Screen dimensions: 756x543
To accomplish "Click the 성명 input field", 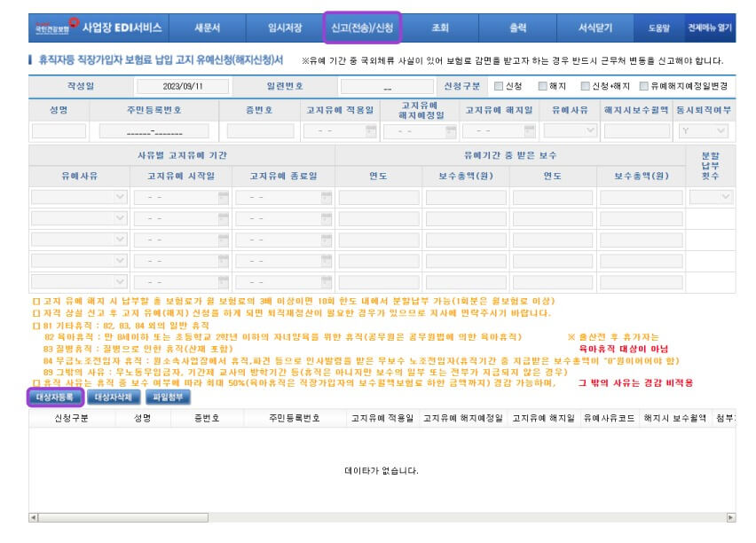I will click(x=59, y=130).
